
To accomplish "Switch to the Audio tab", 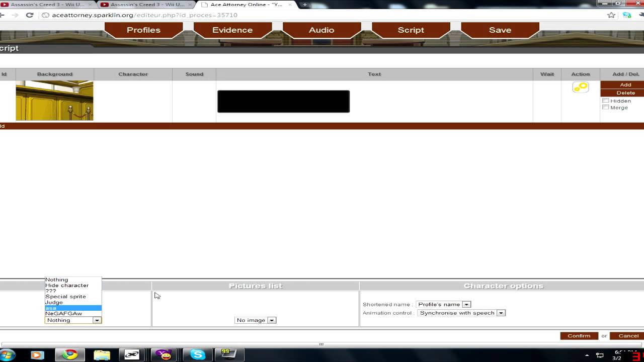I will (x=321, y=30).
